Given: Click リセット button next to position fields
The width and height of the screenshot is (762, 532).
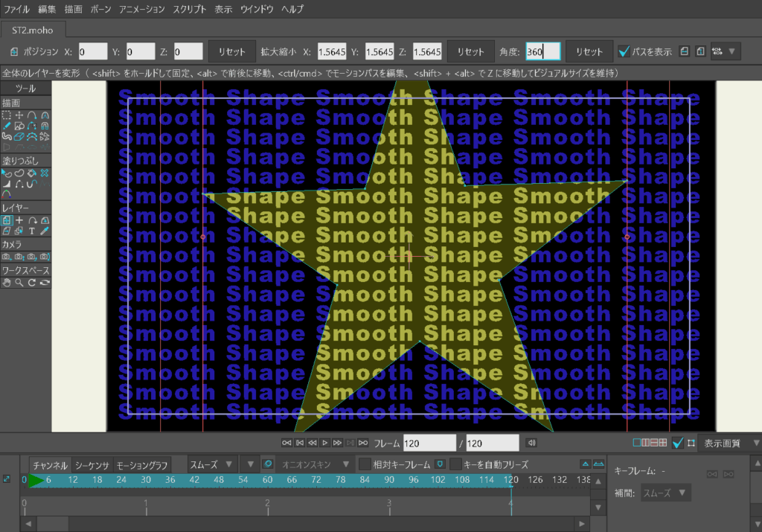Looking at the screenshot, I should (x=231, y=51).
